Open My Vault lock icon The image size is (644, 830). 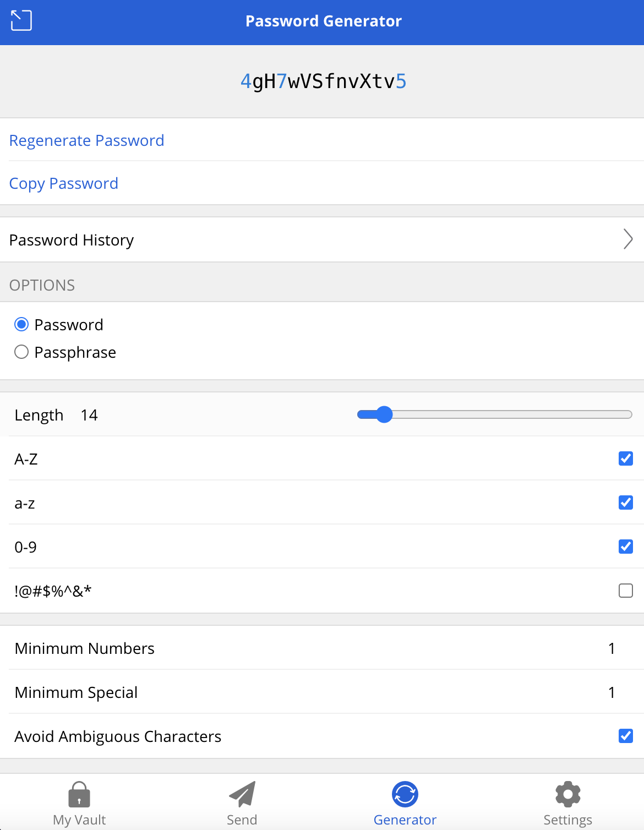pyautogui.click(x=79, y=794)
